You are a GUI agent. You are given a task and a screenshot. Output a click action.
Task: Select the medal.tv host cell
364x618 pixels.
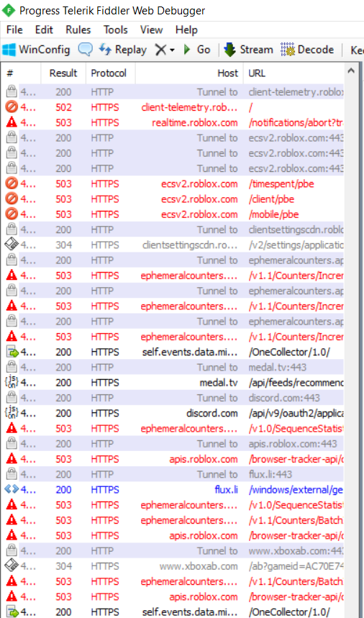click(219, 382)
